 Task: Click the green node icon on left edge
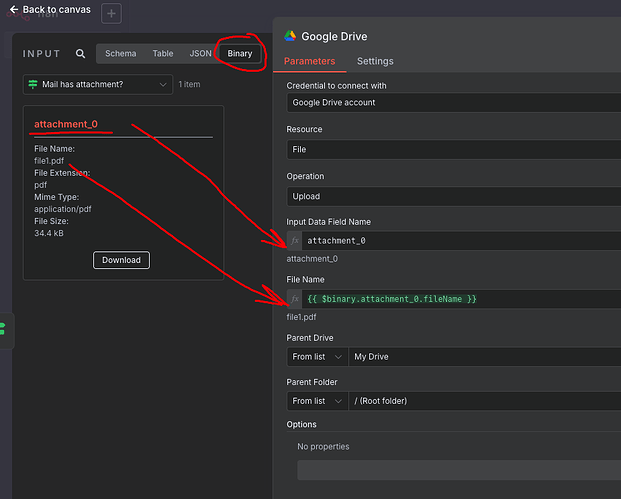coord(3,329)
